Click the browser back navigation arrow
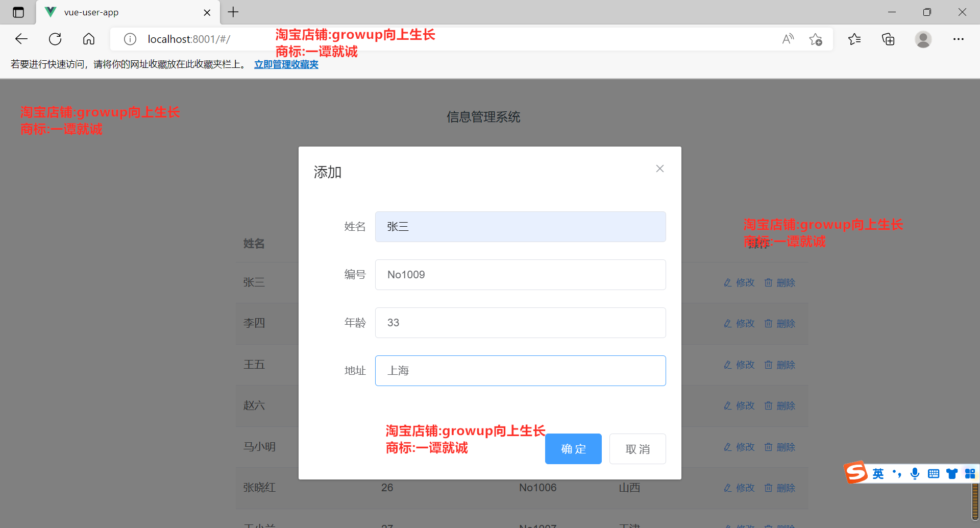 [x=21, y=39]
